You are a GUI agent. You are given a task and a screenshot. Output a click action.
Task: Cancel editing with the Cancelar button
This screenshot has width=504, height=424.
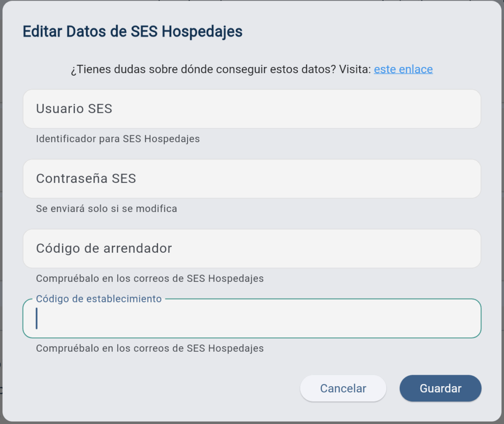pyautogui.click(x=343, y=388)
